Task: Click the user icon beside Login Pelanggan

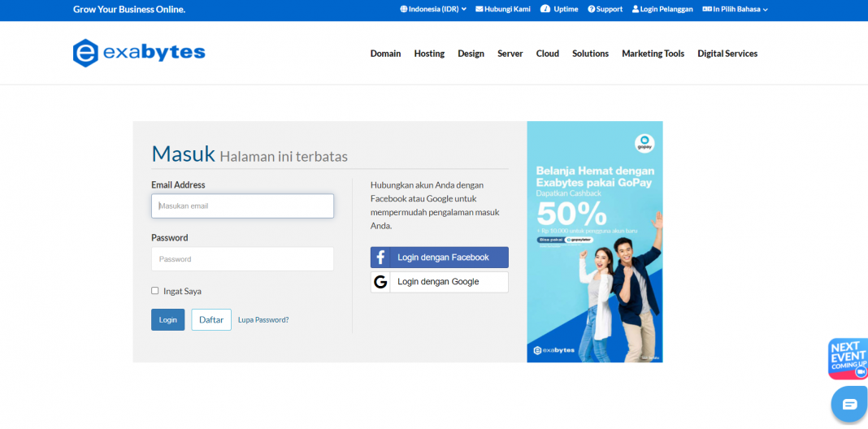Action: tap(636, 10)
